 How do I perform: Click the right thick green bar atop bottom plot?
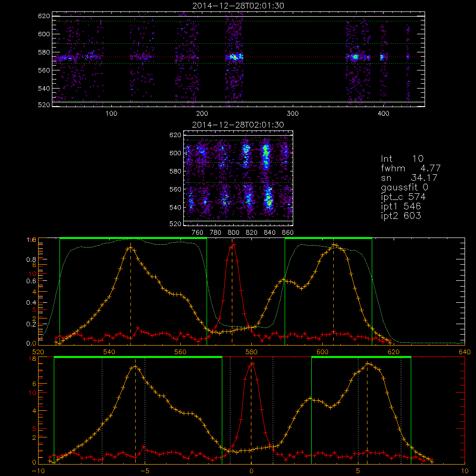tap(361, 357)
